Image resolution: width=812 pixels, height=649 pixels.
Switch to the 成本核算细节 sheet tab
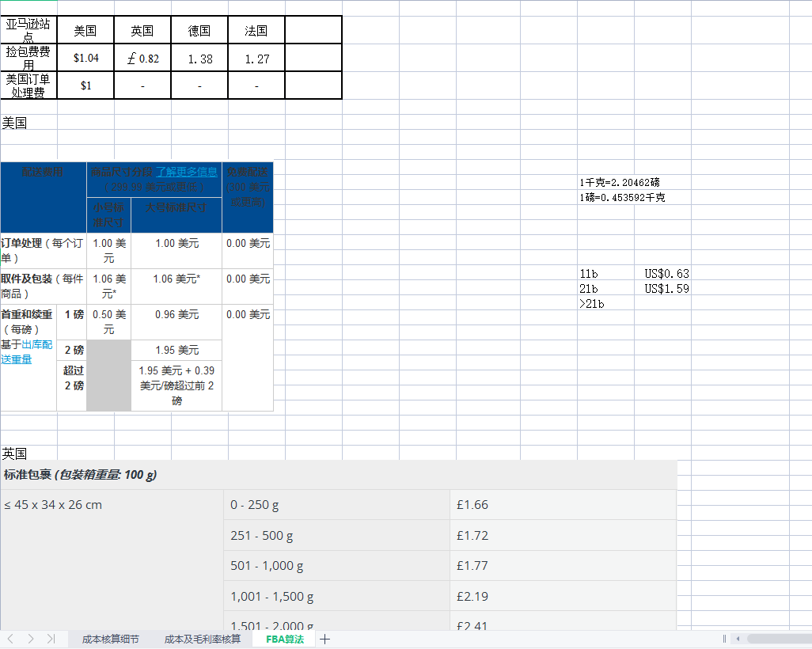110,640
